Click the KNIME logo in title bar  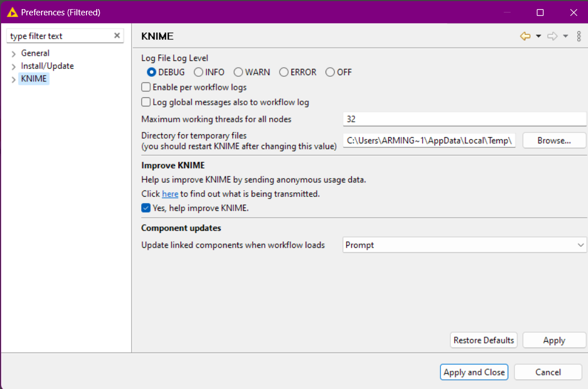coord(13,13)
